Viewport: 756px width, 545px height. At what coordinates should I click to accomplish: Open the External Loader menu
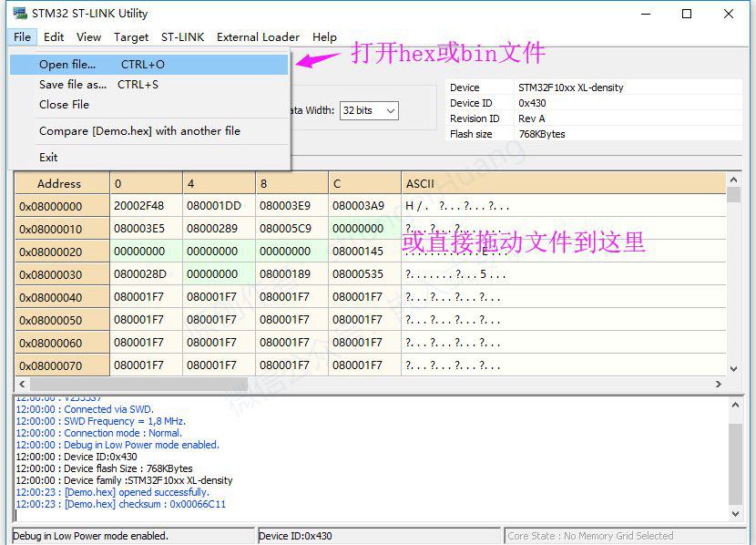[258, 37]
